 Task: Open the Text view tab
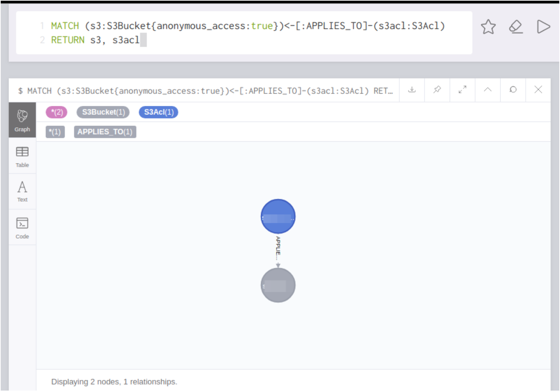[x=22, y=191]
